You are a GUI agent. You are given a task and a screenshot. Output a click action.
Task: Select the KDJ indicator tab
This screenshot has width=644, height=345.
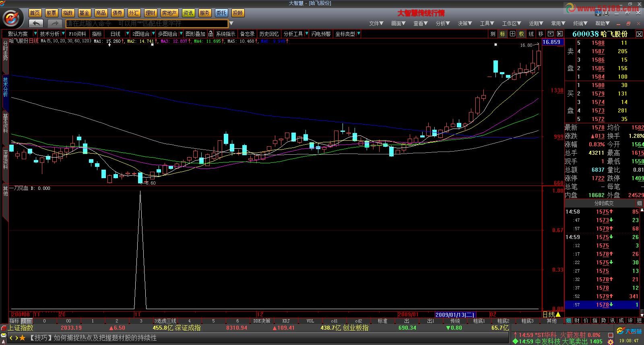(286, 321)
